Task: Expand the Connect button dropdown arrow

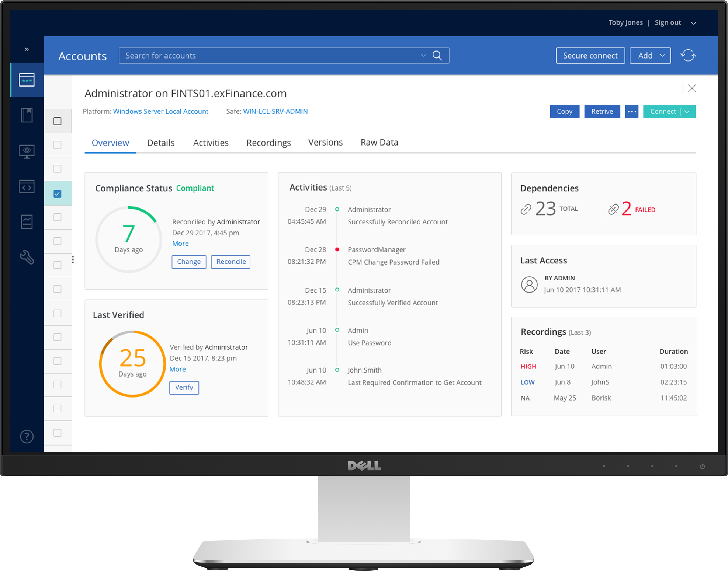Action: pos(687,111)
